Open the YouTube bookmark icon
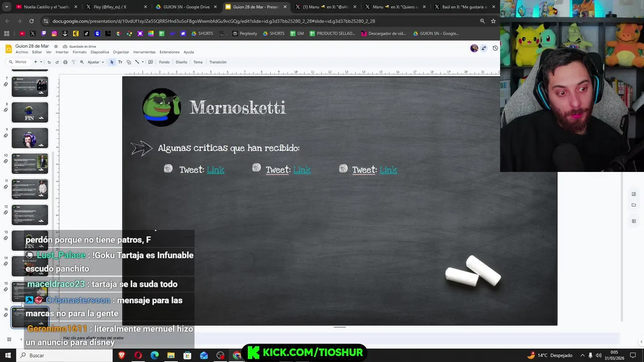 22,34
